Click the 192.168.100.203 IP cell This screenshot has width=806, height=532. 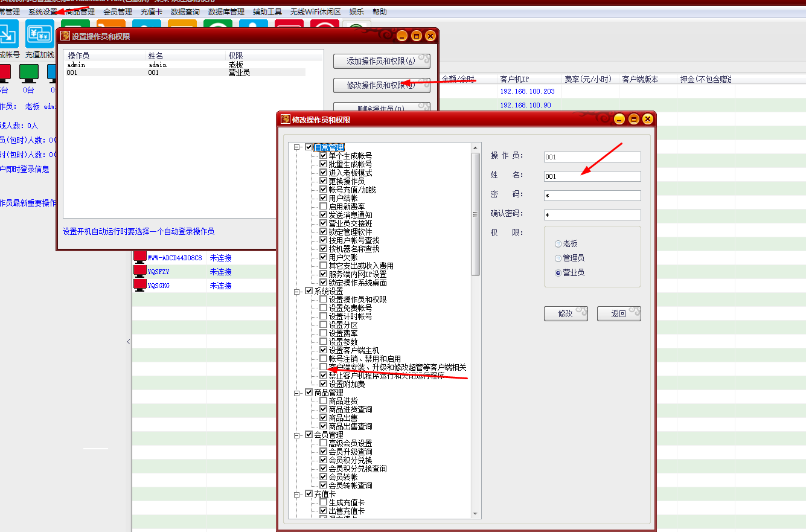point(527,91)
